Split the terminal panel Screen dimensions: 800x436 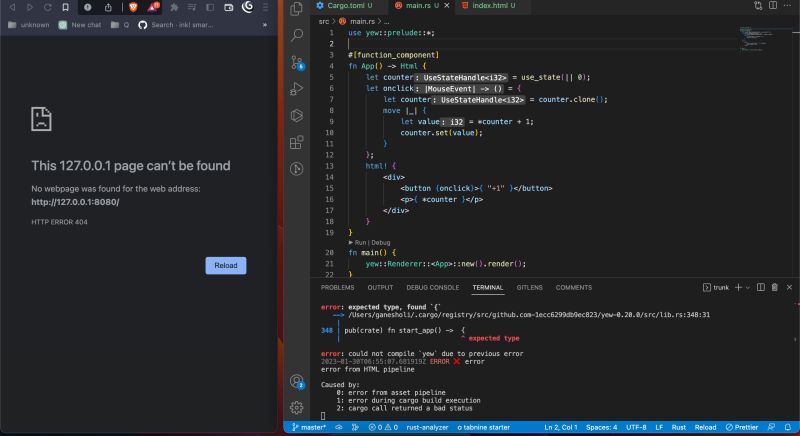point(761,287)
